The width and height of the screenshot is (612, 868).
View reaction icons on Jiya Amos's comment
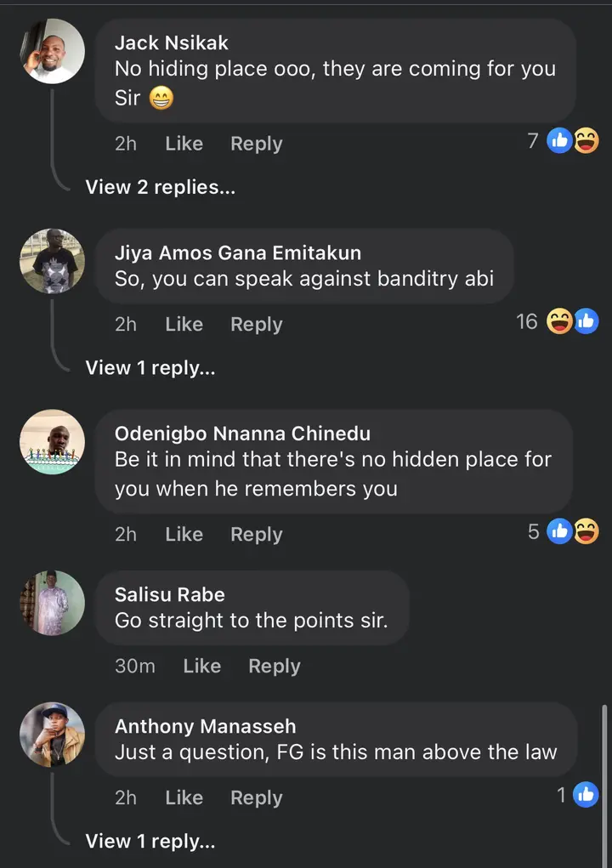click(x=572, y=321)
